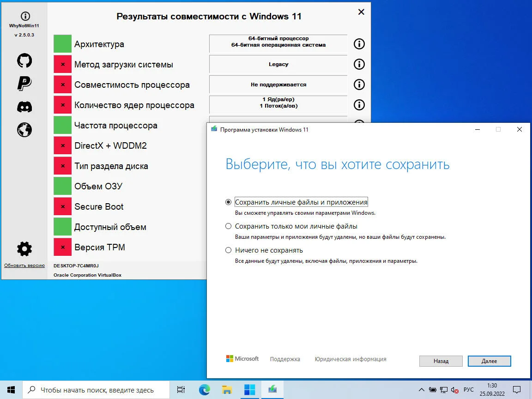Click the Далее button in setup
532x399 pixels.
tap(489, 361)
